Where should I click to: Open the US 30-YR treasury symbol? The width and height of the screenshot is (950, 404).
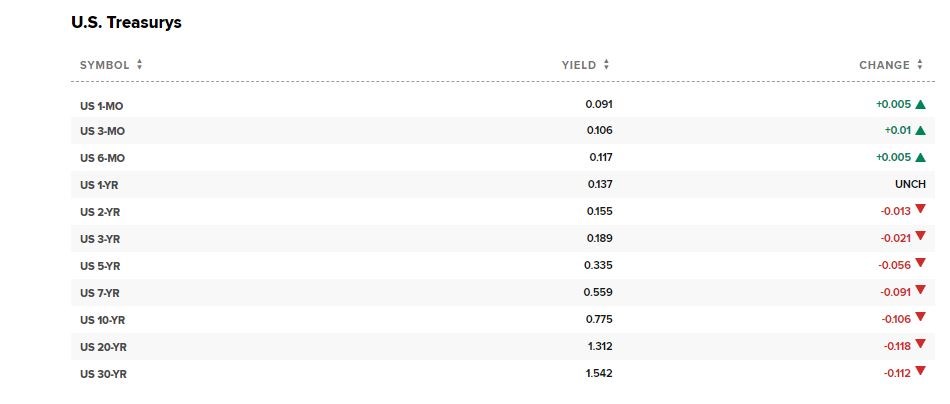click(x=104, y=374)
